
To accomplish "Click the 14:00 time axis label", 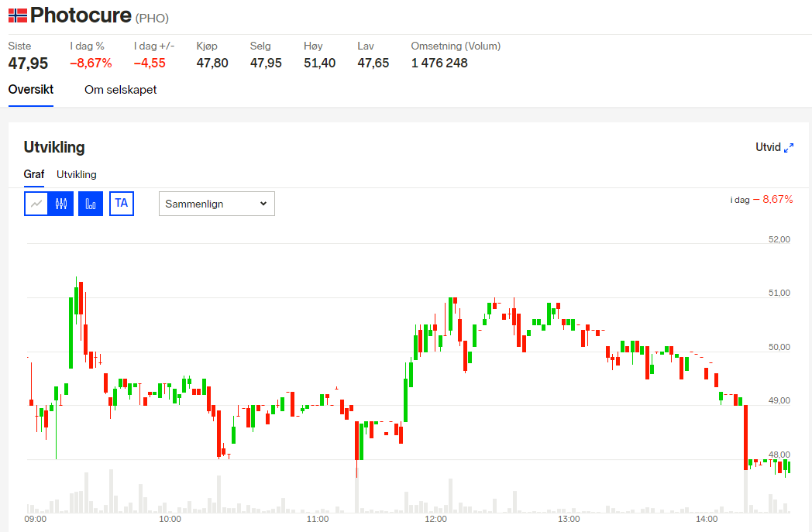I will click(707, 519).
